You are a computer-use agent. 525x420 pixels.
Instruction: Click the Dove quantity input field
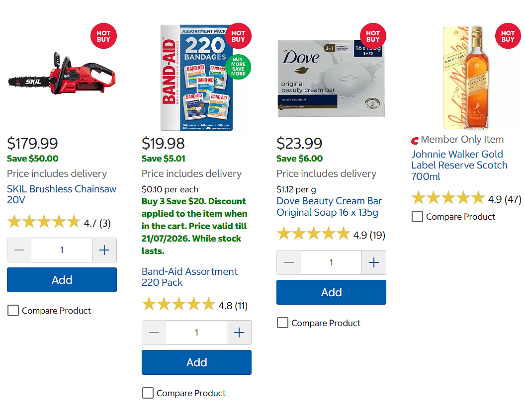click(x=331, y=262)
